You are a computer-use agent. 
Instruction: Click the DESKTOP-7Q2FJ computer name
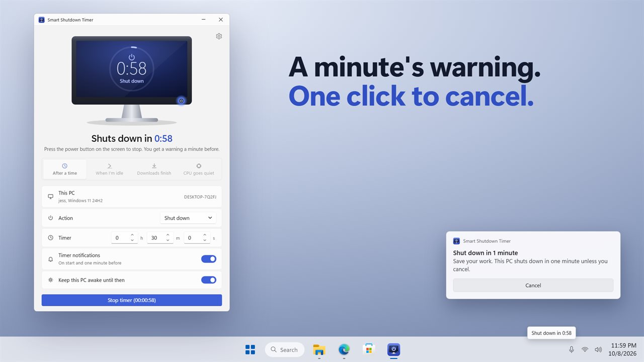tap(201, 197)
